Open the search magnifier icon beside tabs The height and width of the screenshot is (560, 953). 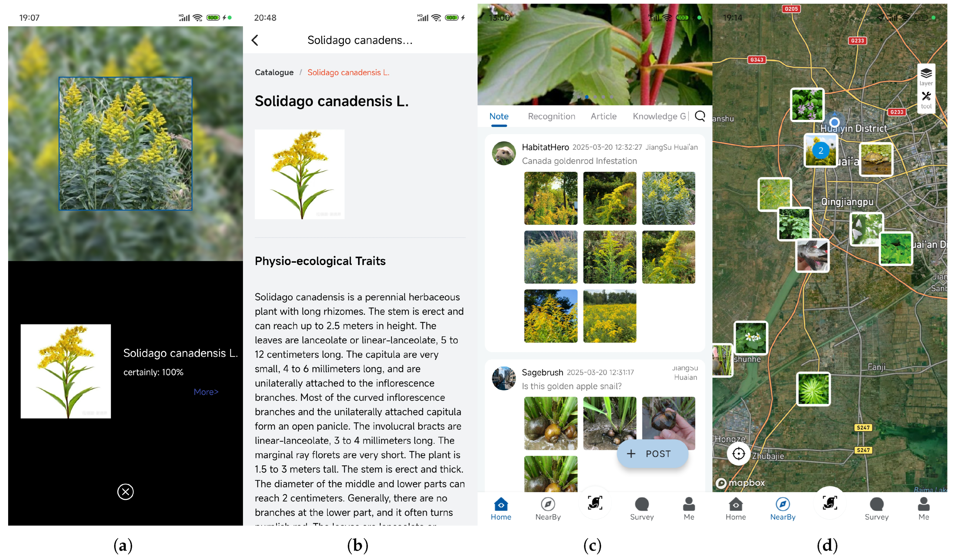pyautogui.click(x=700, y=116)
